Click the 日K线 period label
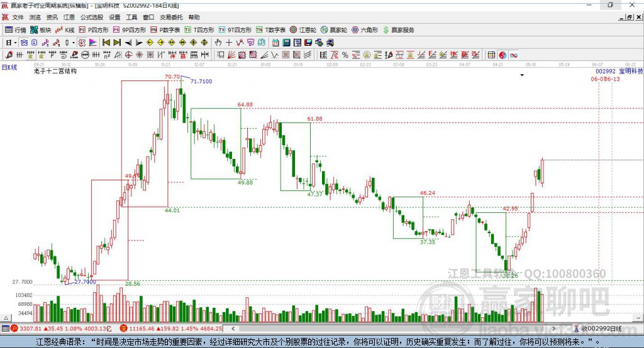 click(x=9, y=68)
